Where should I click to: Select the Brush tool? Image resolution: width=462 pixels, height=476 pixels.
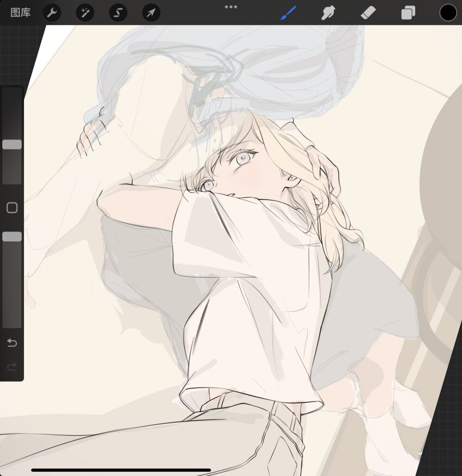coord(288,12)
